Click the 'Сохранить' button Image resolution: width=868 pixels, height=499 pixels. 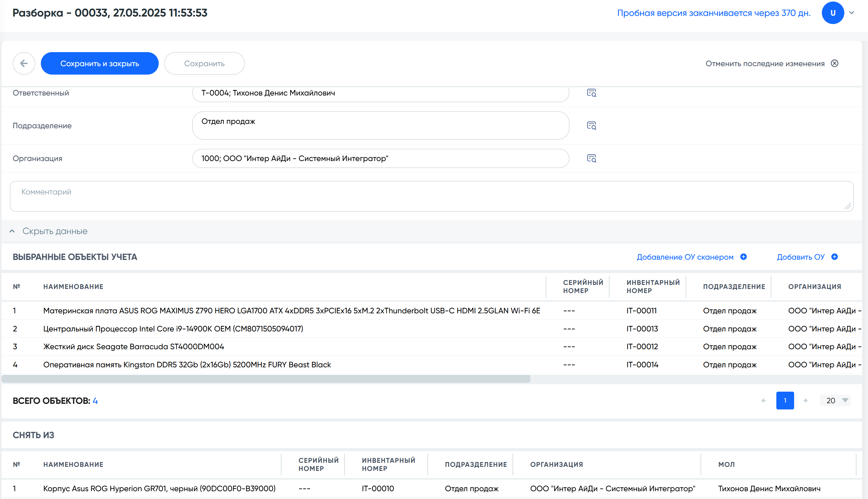point(205,63)
